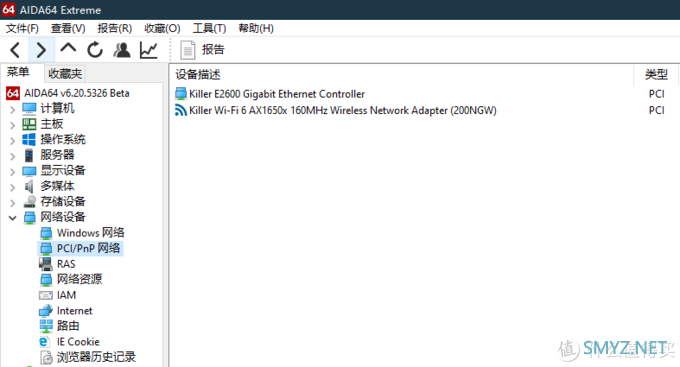Click the 服务器 server icon
680x367 pixels.
(29, 155)
